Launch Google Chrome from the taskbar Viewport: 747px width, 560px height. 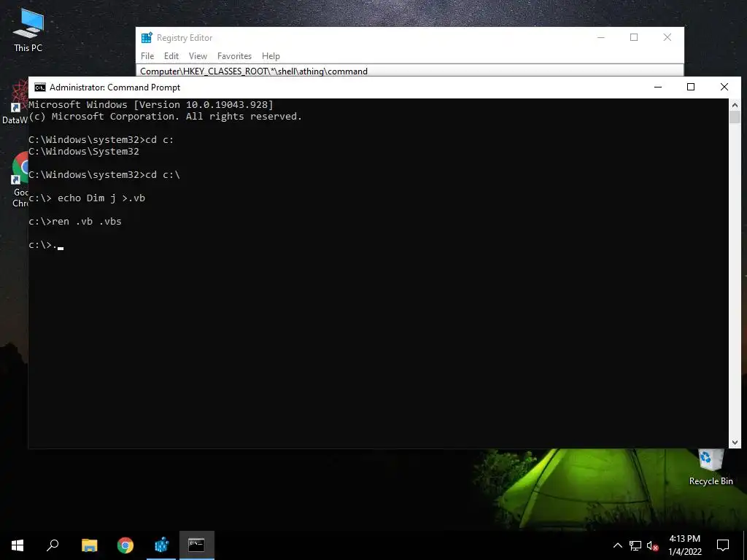coord(125,545)
